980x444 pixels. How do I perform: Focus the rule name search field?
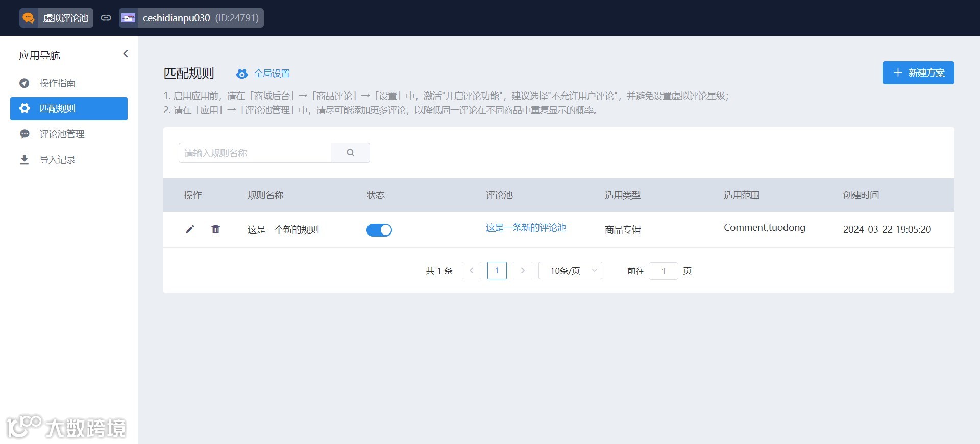[x=255, y=153]
